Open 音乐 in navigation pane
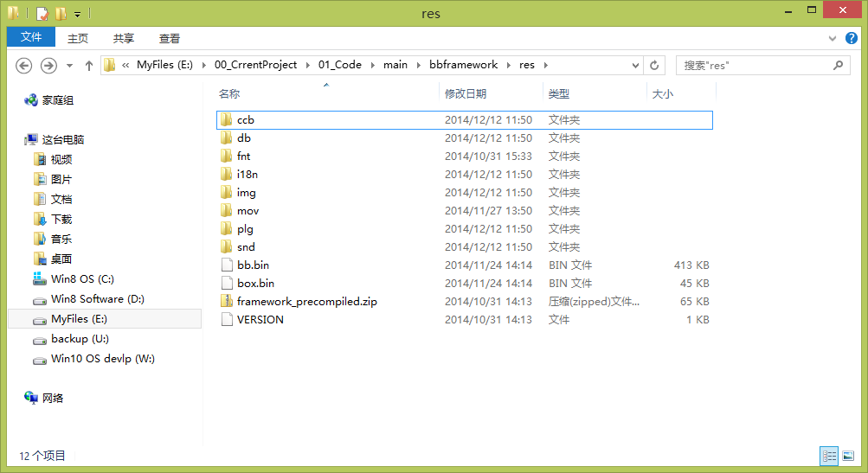This screenshot has height=473, width=868. pyautogui.click(x=53, y=239)
